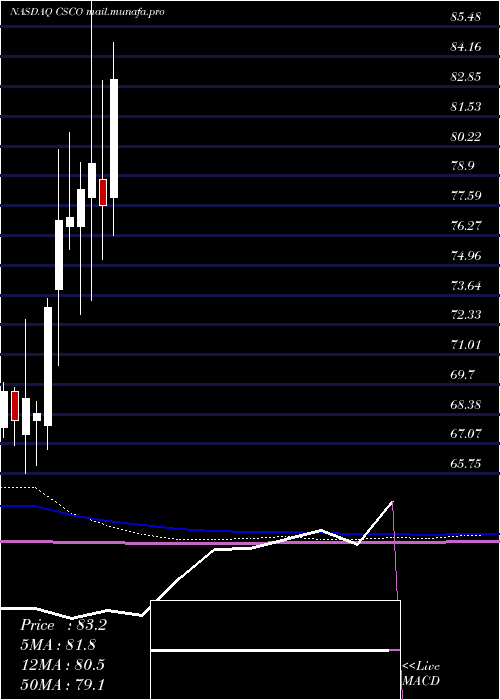Click the red candlestick near 78 price
500x700 pixels.
[103, 192]
